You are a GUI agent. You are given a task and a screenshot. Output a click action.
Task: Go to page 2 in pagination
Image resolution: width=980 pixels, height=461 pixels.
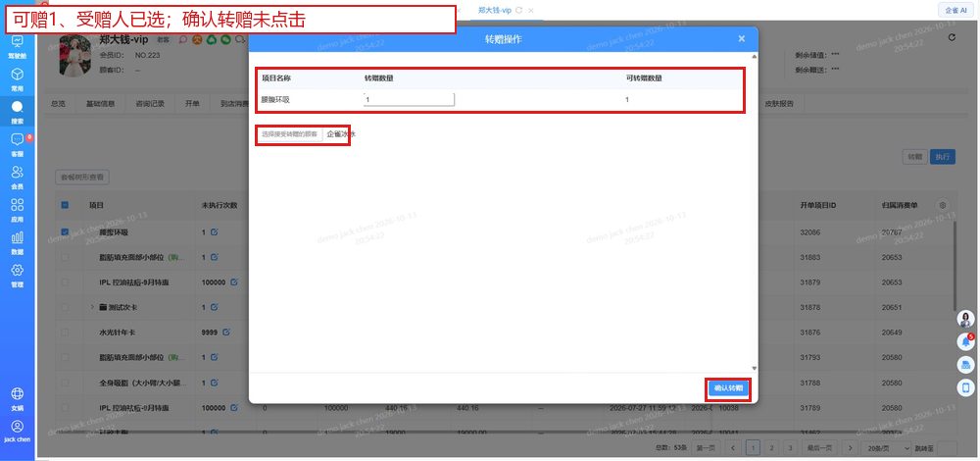pos(772,448)
